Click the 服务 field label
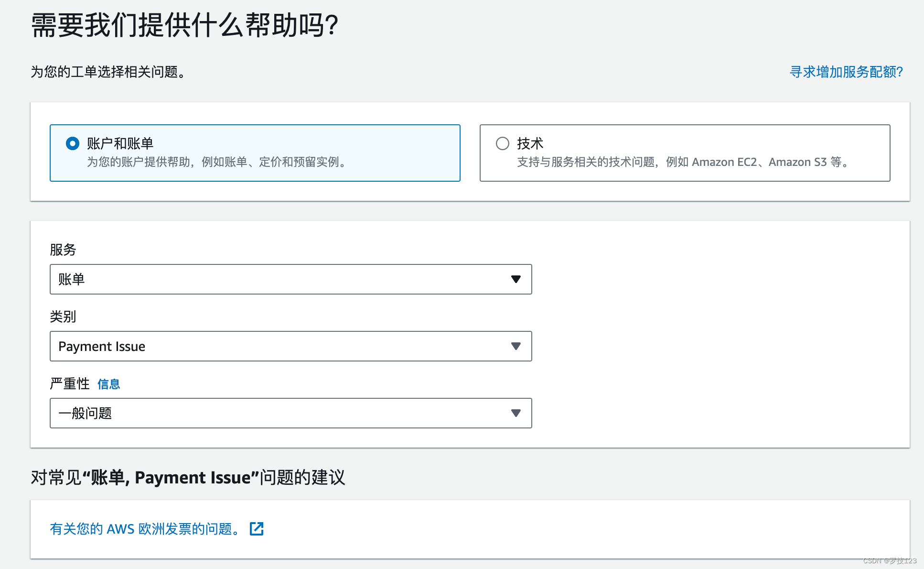 [63, 250]
